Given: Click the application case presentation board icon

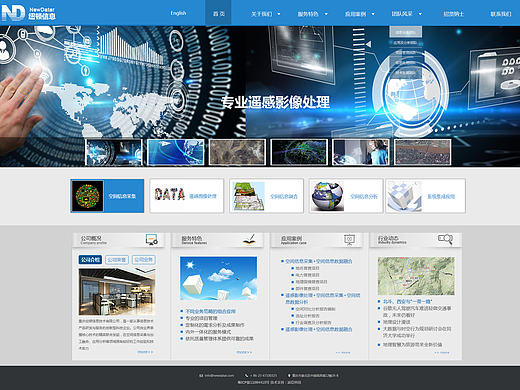Looking at the screenshot, I should point(349,239).
